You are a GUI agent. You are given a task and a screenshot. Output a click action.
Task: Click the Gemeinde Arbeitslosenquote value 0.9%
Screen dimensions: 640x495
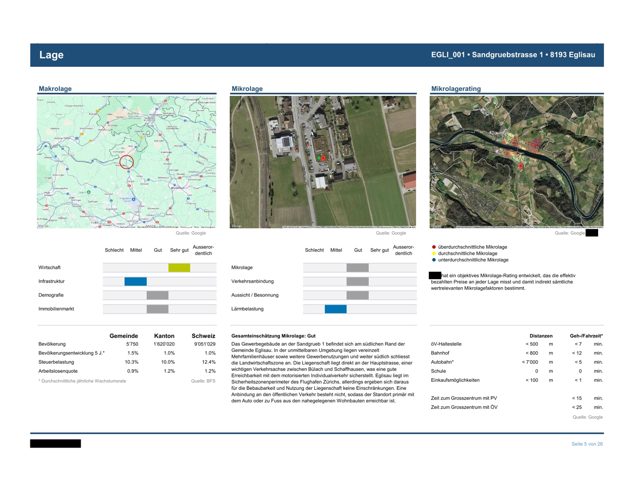133,371
